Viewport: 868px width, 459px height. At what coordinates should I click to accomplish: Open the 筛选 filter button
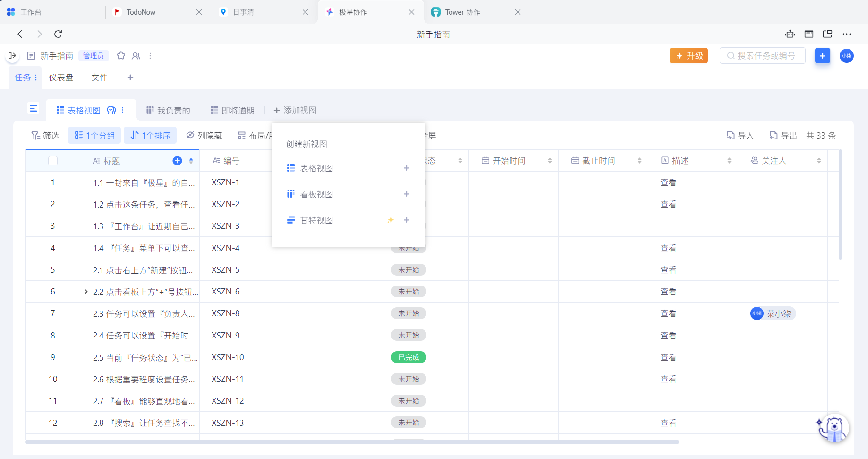coord(45,136)
